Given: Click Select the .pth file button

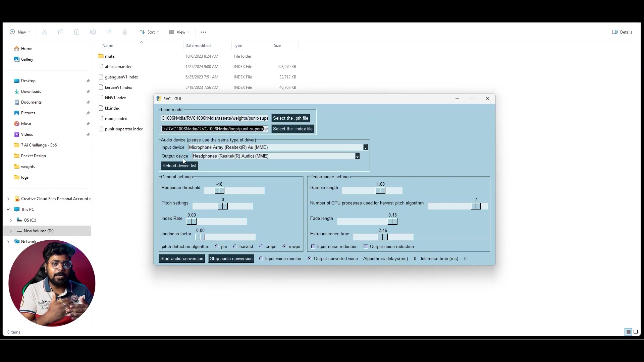Looking at the screenshot, I should (290, 118).
